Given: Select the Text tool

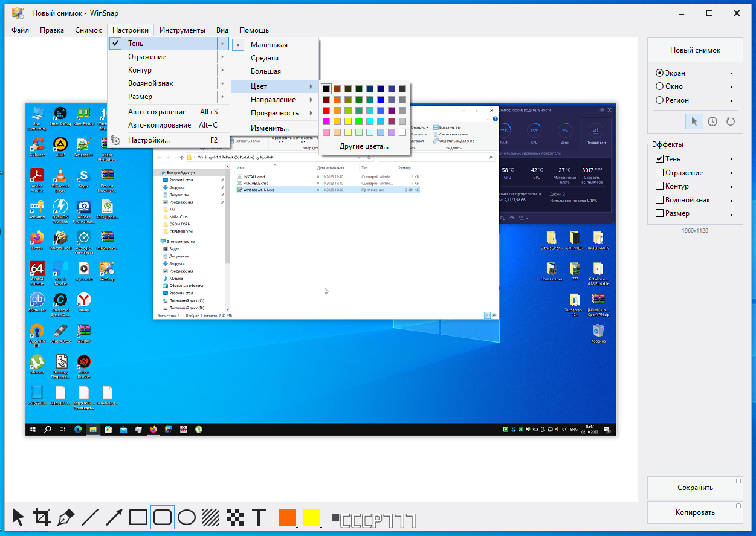Looking at the screenshot, I should click(x=259, y=517).
